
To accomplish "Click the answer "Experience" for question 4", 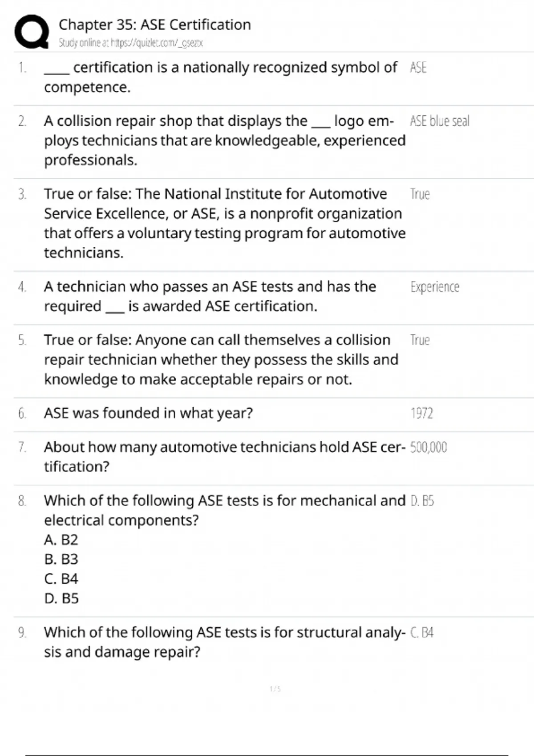I will [434, 287].
